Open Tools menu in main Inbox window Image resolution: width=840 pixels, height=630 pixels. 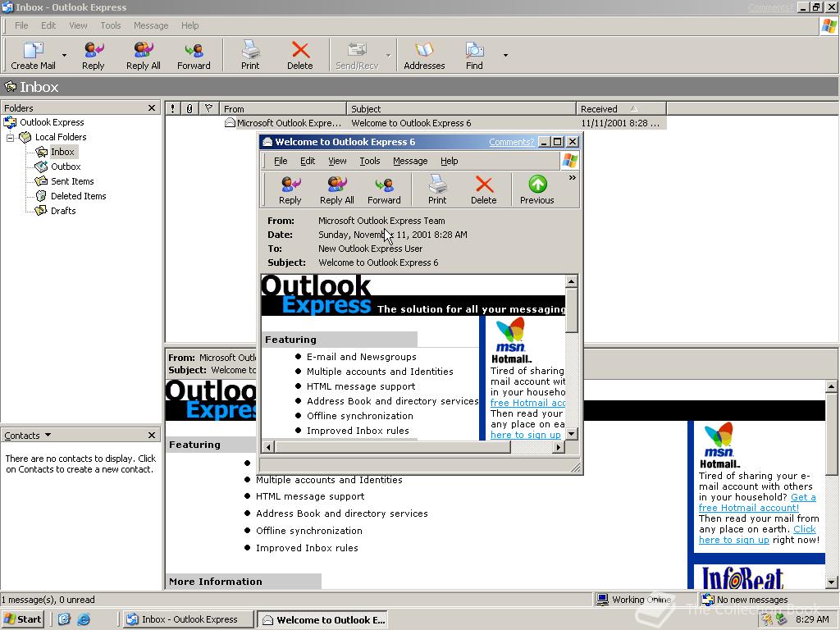click(x=111, y=25)
